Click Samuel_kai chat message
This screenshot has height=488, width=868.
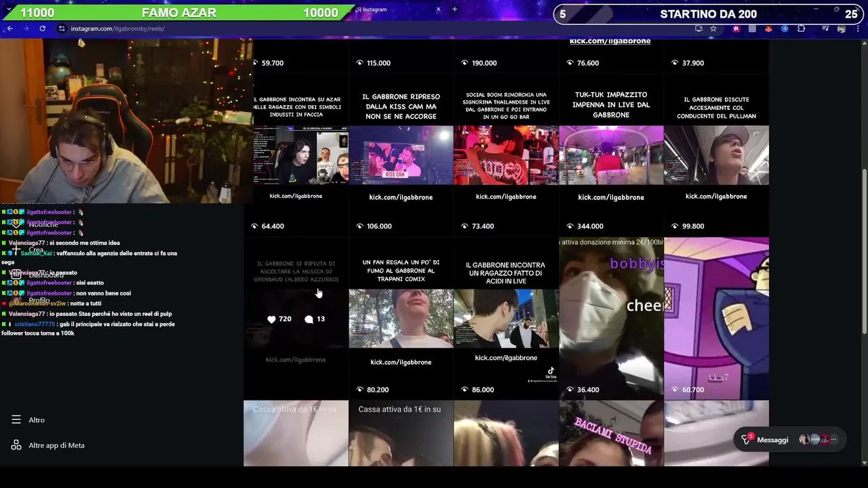[x=89, y=258]
